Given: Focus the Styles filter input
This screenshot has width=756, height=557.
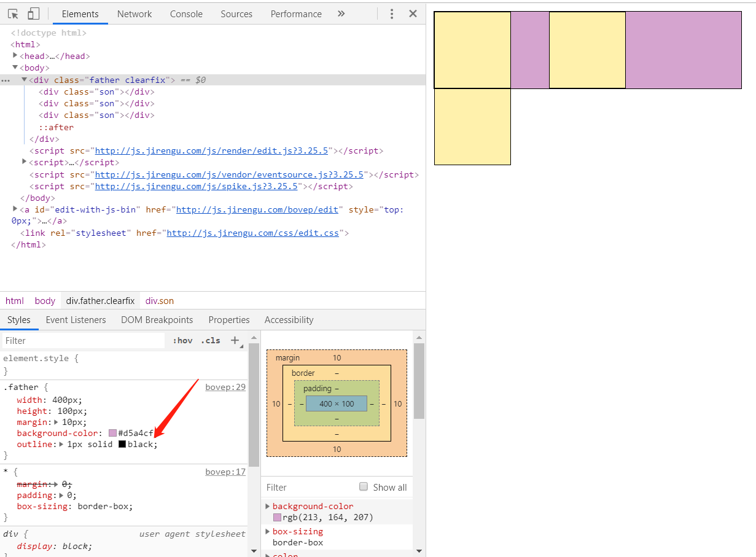Looking at the screenshot, I should (84, 340).
